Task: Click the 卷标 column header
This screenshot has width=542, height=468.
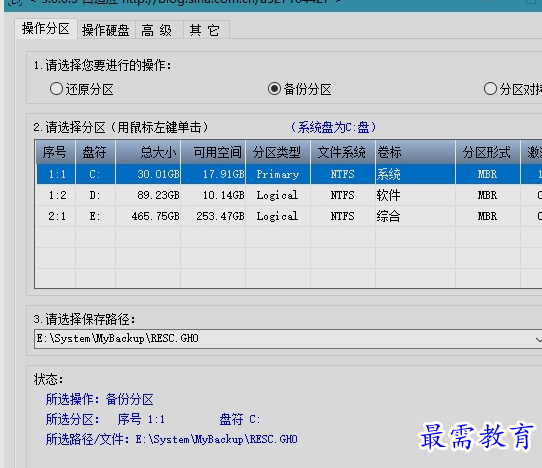Action: (415, 152)
